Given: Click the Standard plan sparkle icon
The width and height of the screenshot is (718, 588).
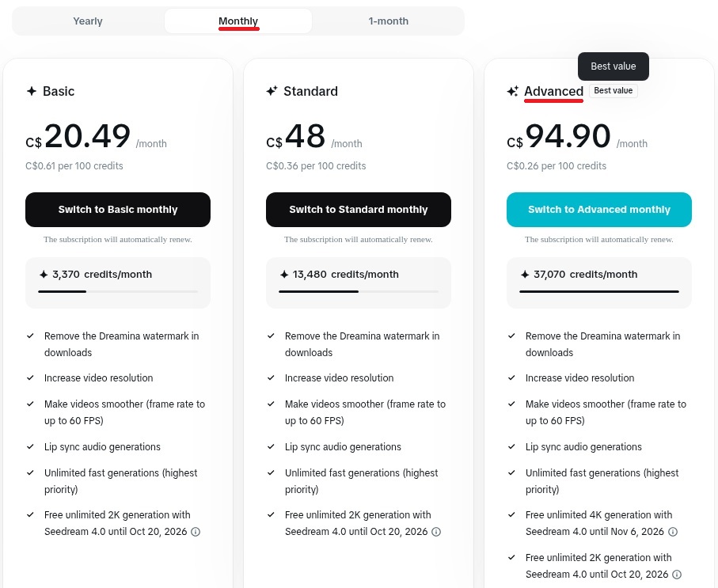Looking at the screenshot, I should [x=272, y=91].
